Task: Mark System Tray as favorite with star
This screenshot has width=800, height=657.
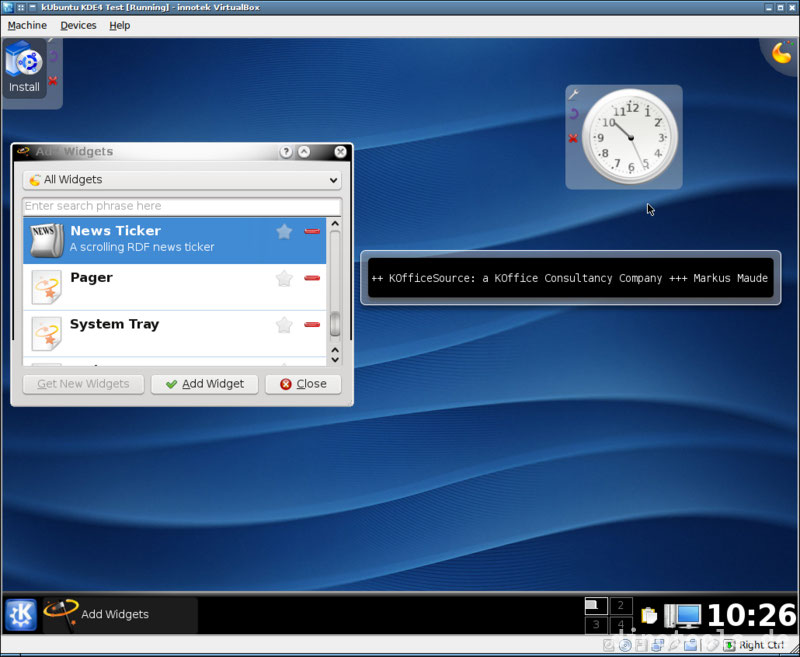Action: coord(284,325)
